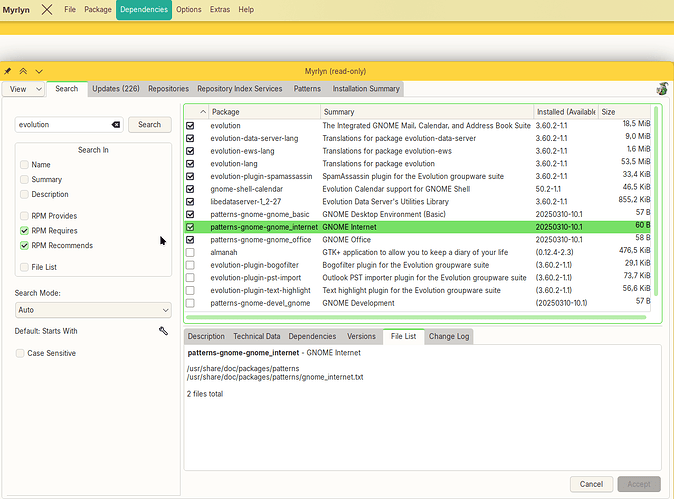Open the Dependencies menu
Viewport: 674px width, 499px height.
pyautogui.click(x=144, y=9)
